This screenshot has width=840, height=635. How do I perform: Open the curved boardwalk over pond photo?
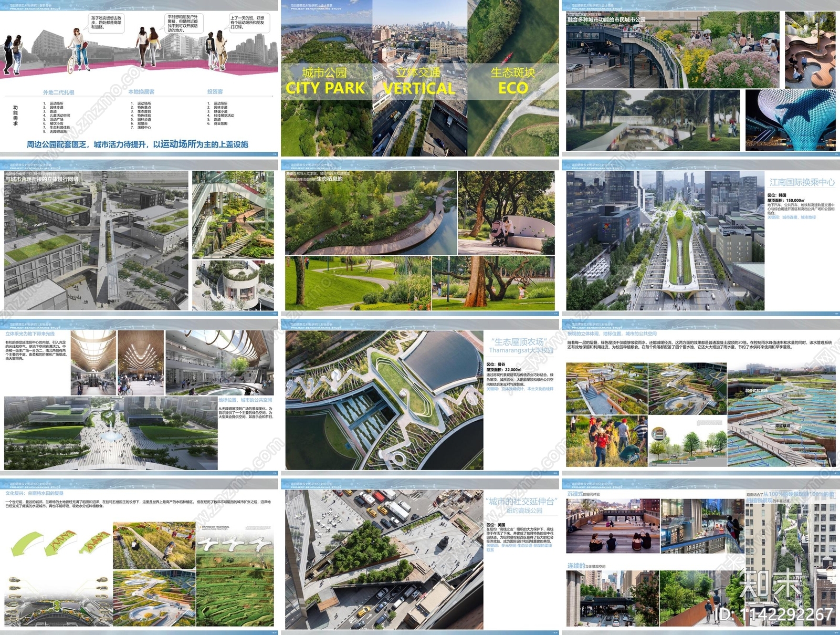click(x=371, y=213)
